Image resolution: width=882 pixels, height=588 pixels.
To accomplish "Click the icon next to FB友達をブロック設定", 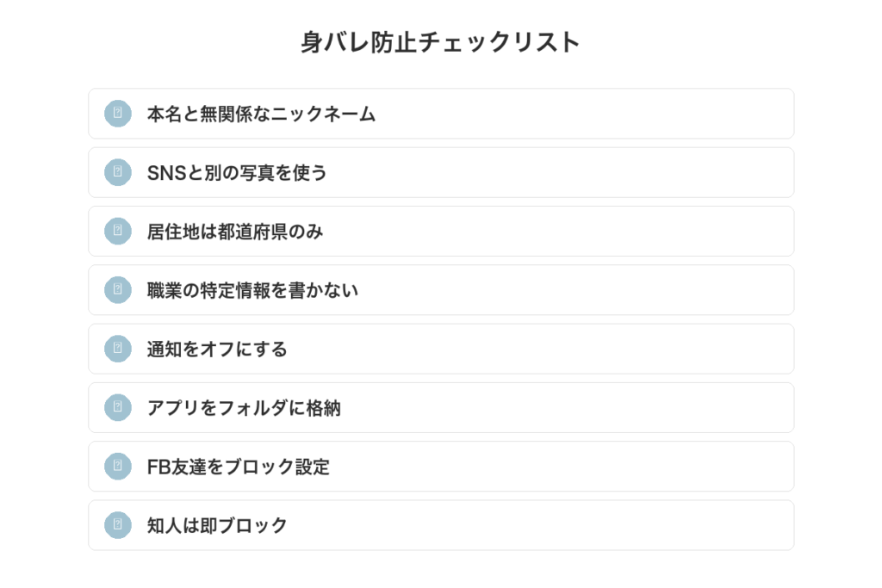I will (x=118, y=467).
